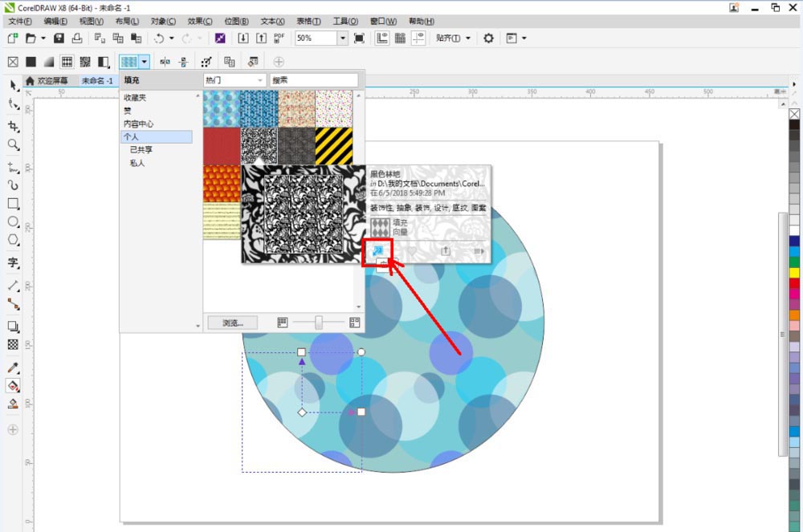
Task: Adjust the thumbnail size slider handle
Action: 319,323
